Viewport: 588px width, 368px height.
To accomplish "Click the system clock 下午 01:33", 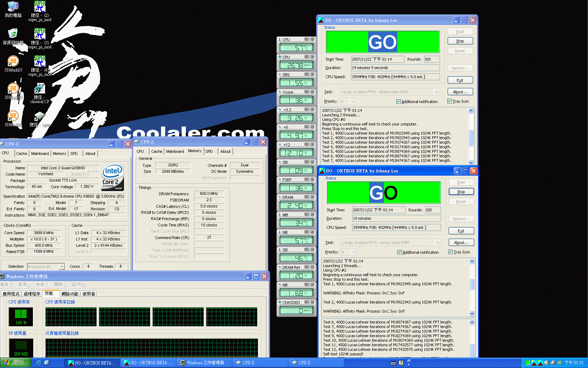I will 574,363.
